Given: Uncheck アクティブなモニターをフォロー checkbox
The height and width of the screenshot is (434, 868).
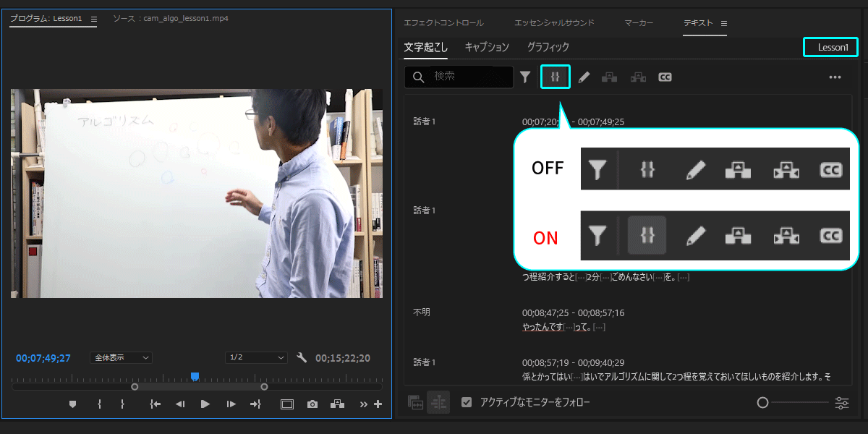Looking at the screenshot, I should coord(467,402).
